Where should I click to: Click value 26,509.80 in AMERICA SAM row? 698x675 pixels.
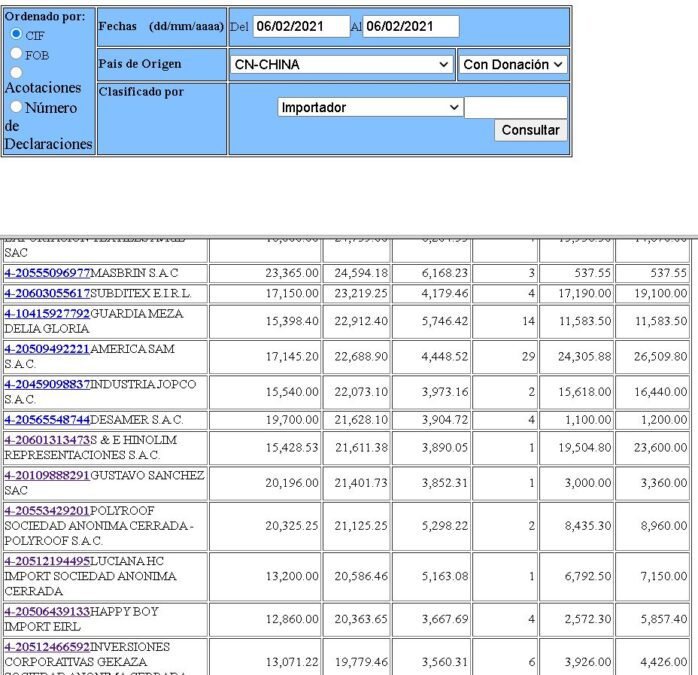click(661, 357)
